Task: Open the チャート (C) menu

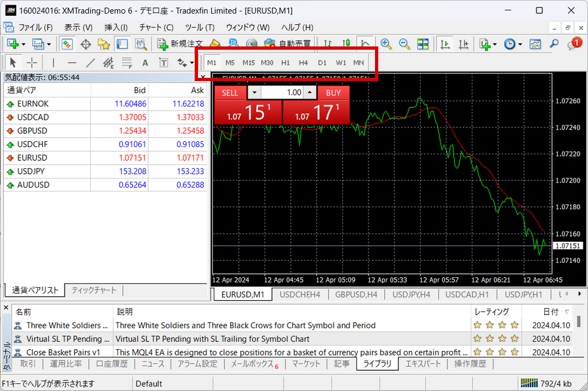Action: [156, 27]
